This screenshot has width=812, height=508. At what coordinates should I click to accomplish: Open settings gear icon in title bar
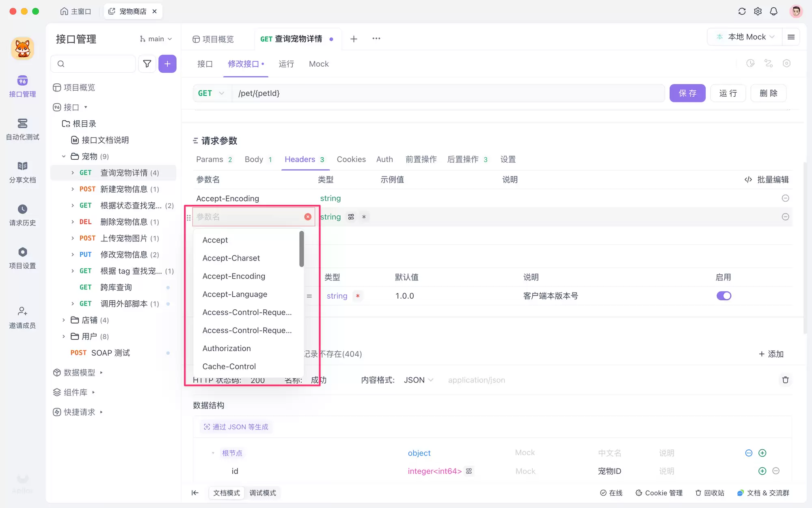(758, 11)
